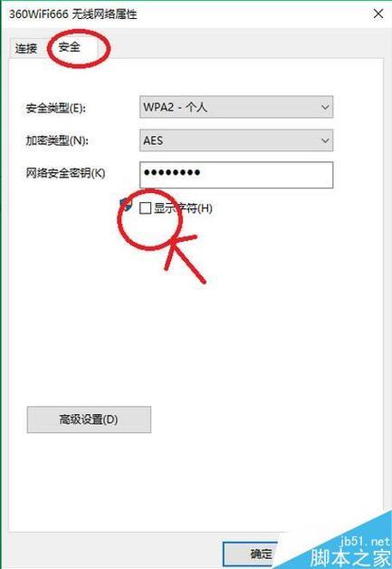Image resolution: width=392 pixels, height=569 pixels.
Task: Click the red hand-drawn arrow annotation
Action: (183, 259)
